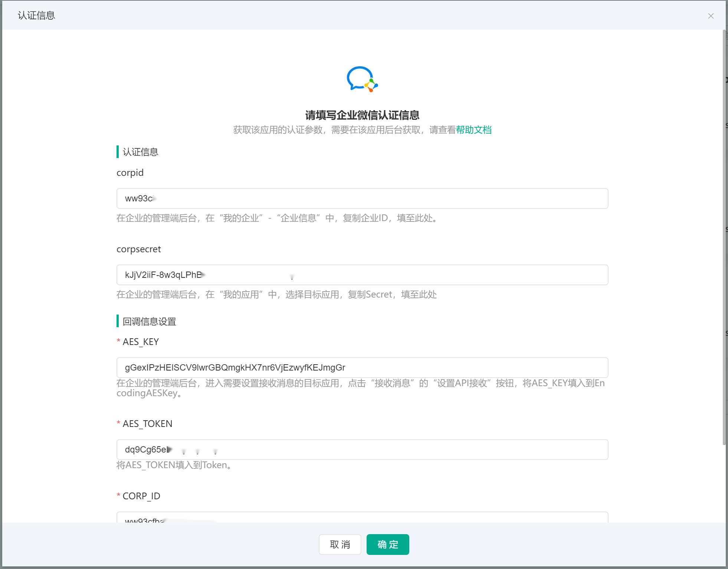728x569 pixels.
Task: Click the dialog's vertical scrollbar
Action: coord(724,237)
